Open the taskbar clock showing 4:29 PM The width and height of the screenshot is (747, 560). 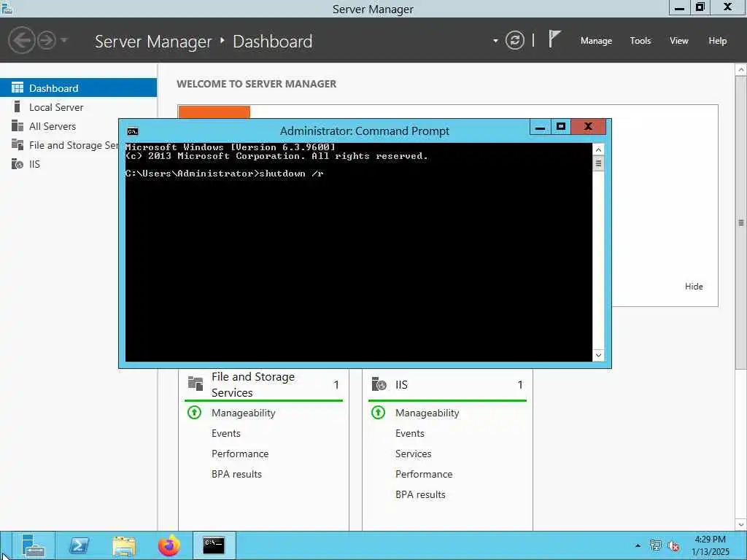pos(710,545)
